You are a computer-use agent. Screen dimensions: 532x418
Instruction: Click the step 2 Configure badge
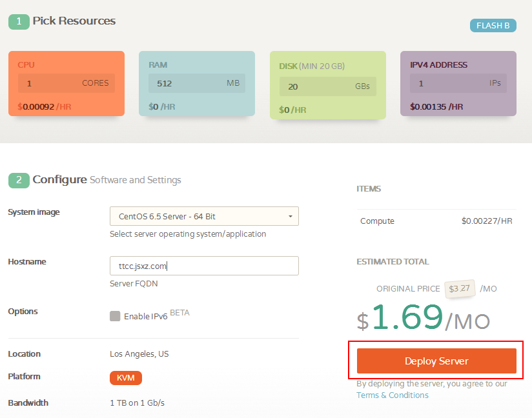[x=19, y=181]
